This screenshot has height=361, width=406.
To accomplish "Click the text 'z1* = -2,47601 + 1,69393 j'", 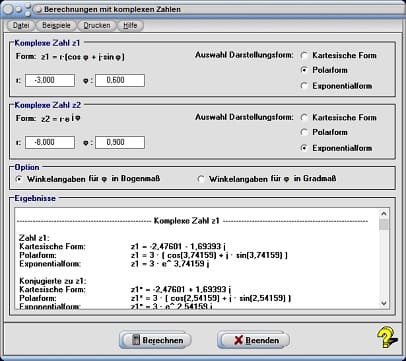I will click(x=181, y=289).
